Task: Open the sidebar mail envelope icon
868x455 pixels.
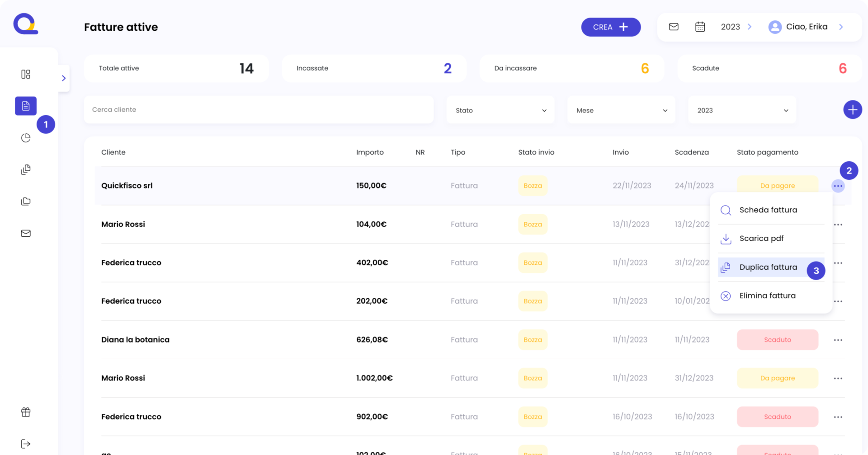Action: point(26,233)
